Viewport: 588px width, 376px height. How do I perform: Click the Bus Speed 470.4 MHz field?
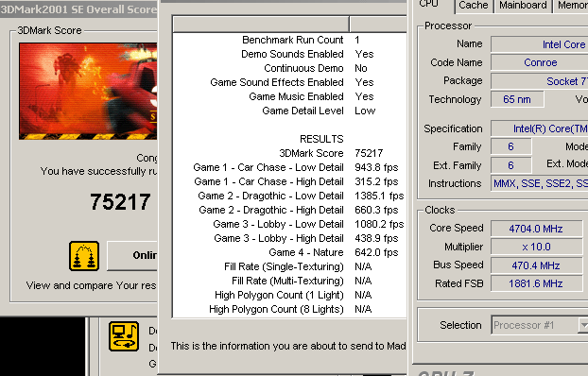(x=537, y=265)
